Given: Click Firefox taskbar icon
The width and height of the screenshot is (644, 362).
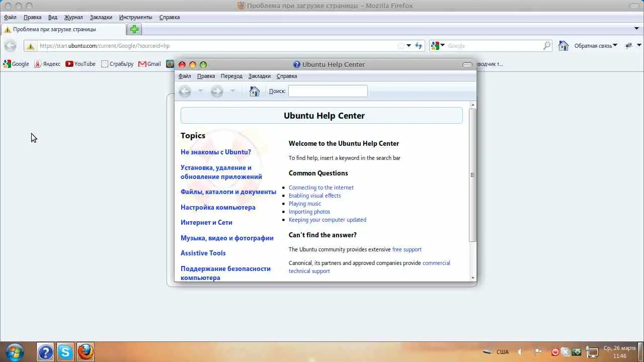Looking at the screenshot, I should coord(86,352).
